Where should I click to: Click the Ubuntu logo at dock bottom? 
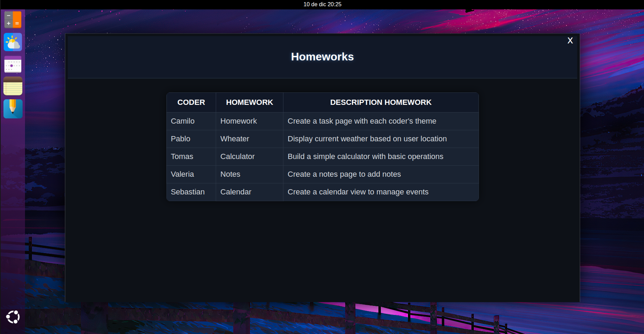(13, 317)
